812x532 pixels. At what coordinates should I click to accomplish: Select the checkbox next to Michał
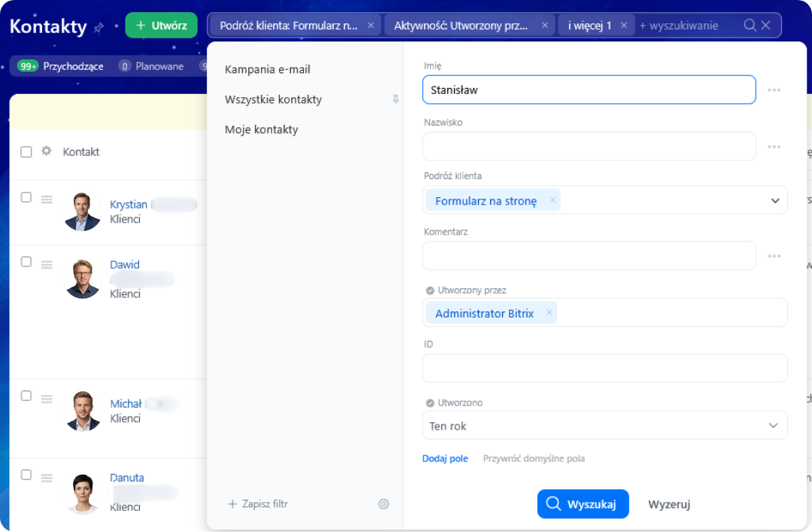(x=26, y=396)
